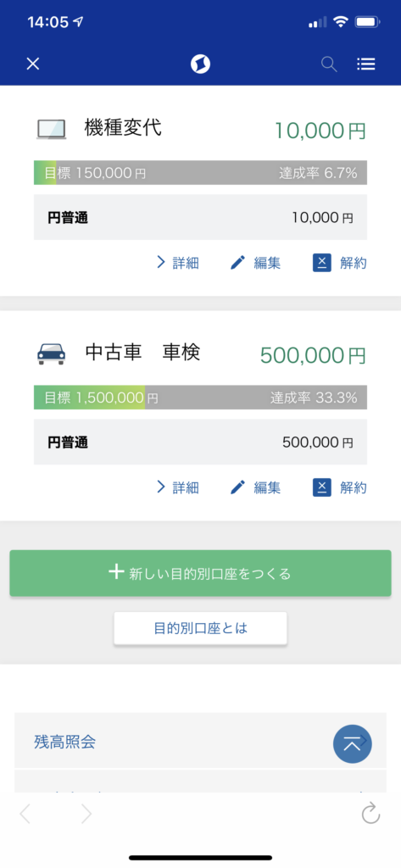The width and height of the screenshot is (401, 868).
Task: Open the 目的別口座とは explanation button
Action: click(200, 628)
